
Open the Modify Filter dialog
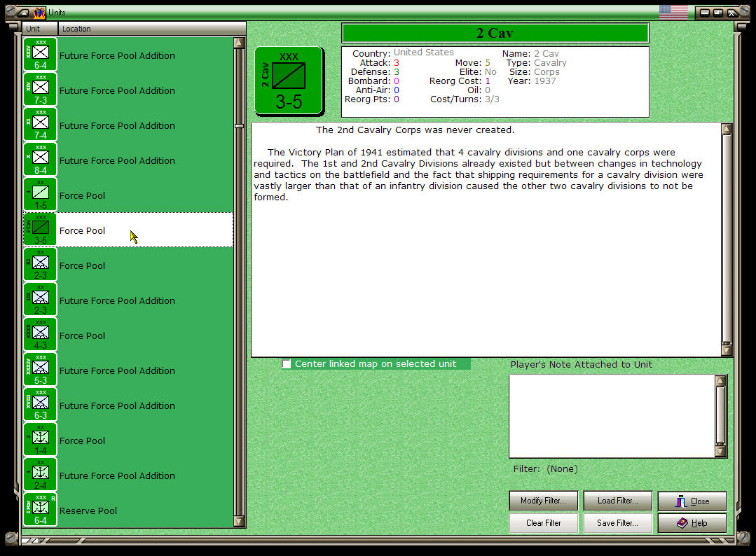pyautogui.click(x=544, y=501)
